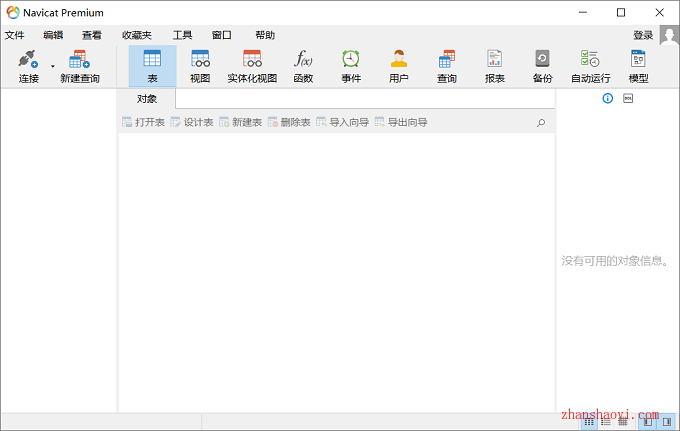Toggle the left navigation pane
Viewport: 680px width, 431px height.
647,422
